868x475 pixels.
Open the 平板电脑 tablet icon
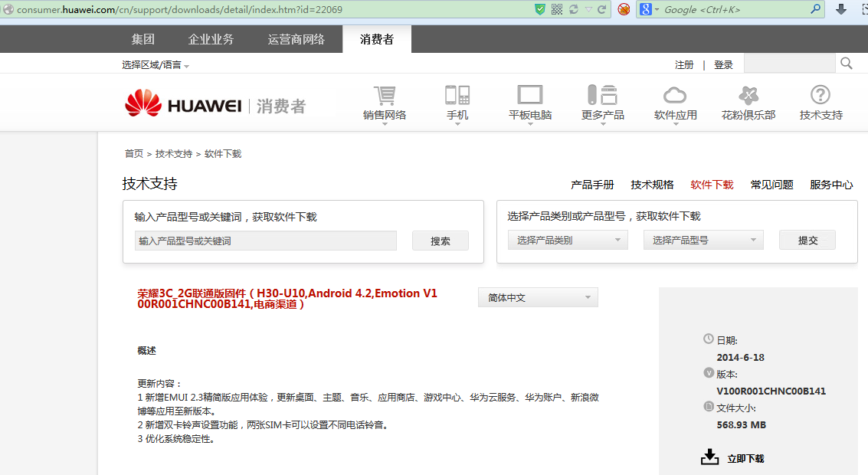coord(530,95)
